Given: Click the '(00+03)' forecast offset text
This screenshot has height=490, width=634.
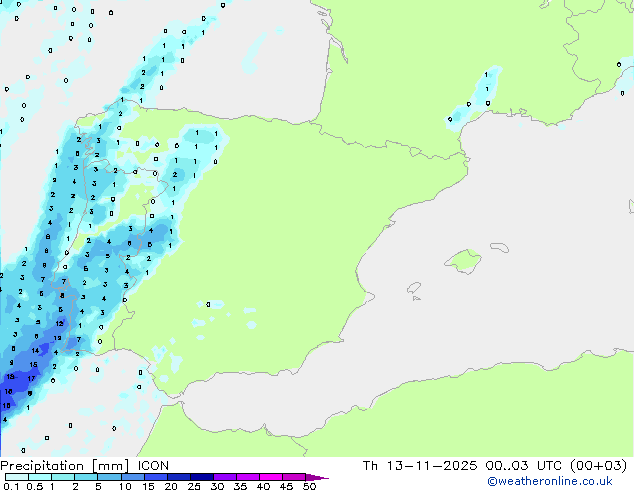Looking at the screenshot, I should pos(598,466).
